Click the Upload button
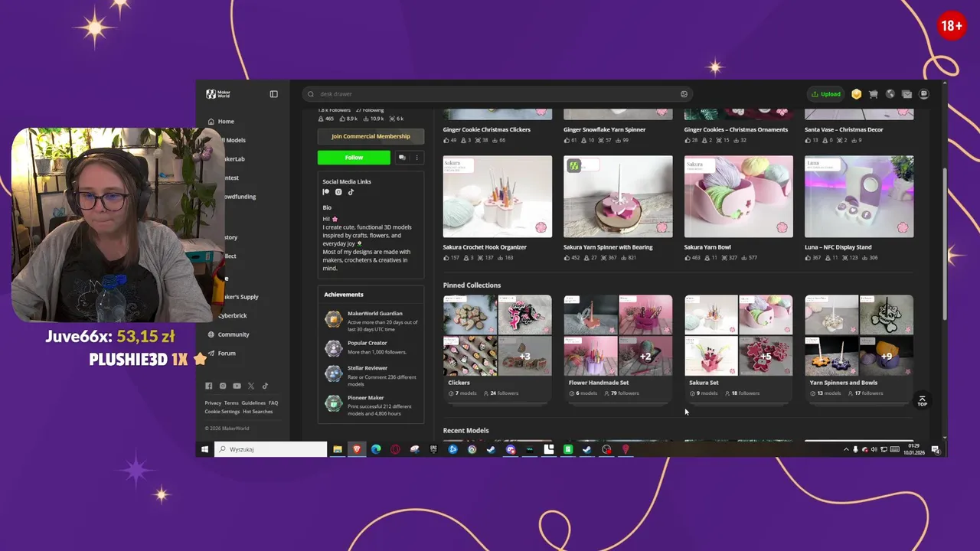This screenshot has width=980, height=551. click(826, 94)
